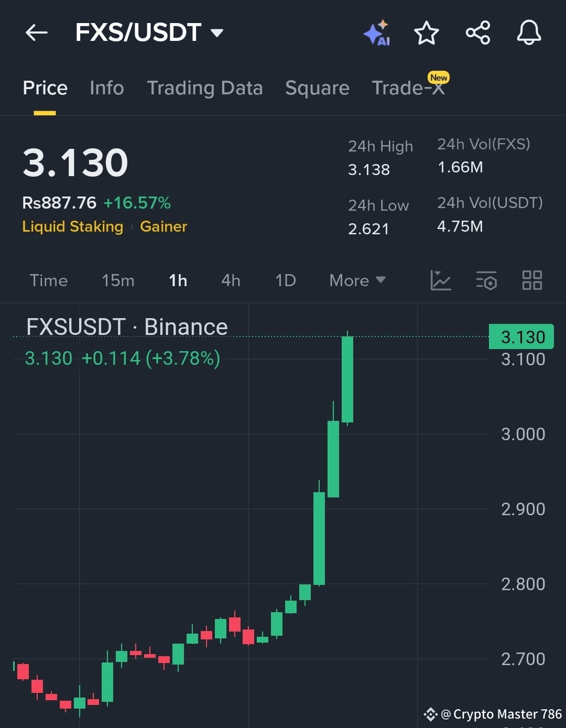
Task: Go back using the arrow icon
Action: click(x=37, y=32)
